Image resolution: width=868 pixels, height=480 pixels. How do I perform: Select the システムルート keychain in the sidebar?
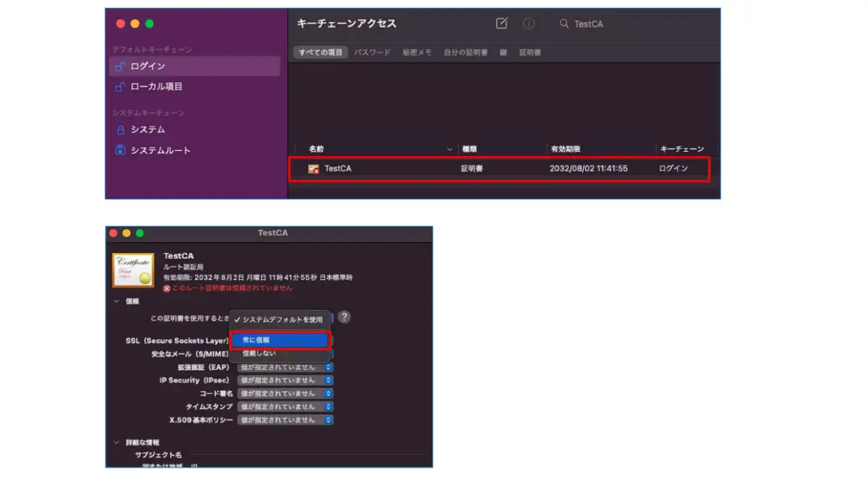pos(194,150)
